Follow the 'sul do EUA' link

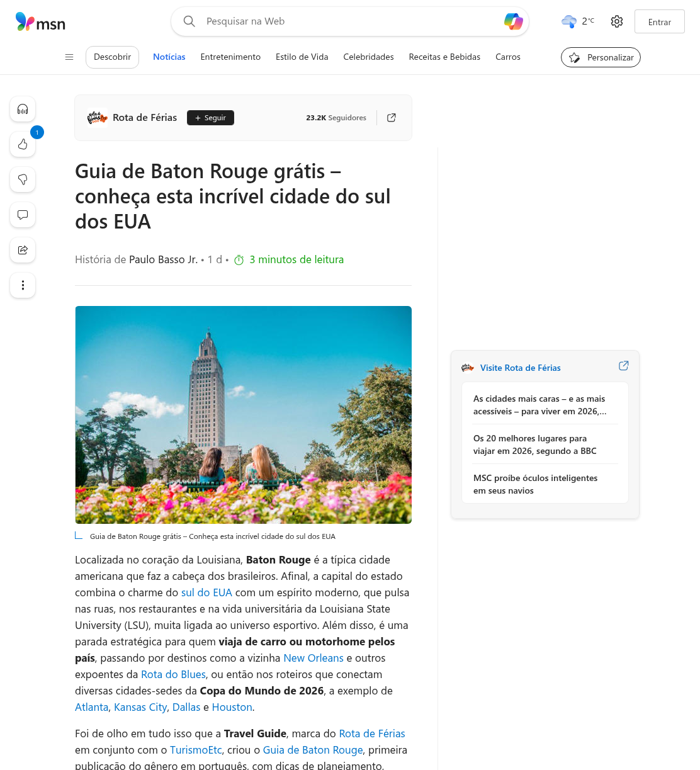point(206,592)
